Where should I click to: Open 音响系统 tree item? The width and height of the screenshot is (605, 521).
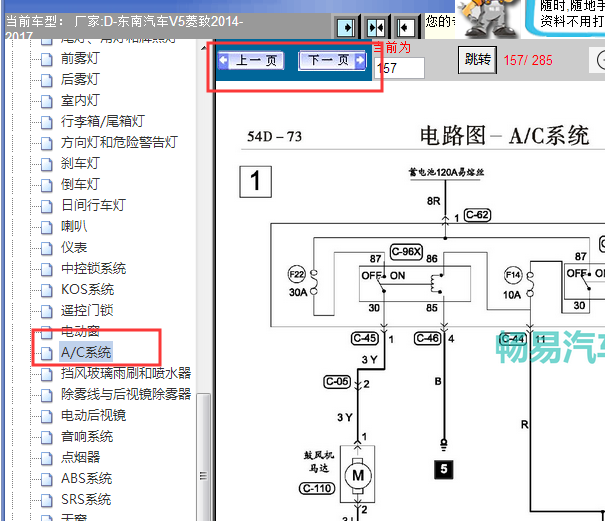(87, 436)
